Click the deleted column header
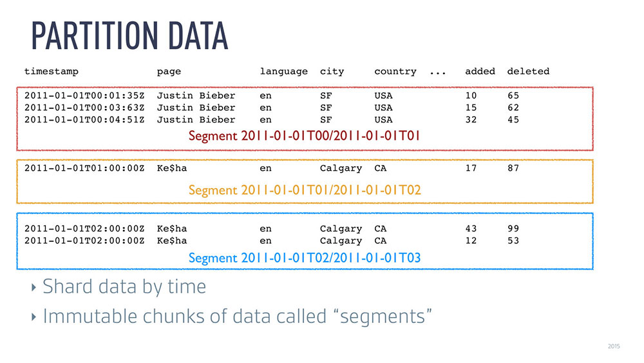Viewport: 644px width, 363px height. [x=528, y=72]
